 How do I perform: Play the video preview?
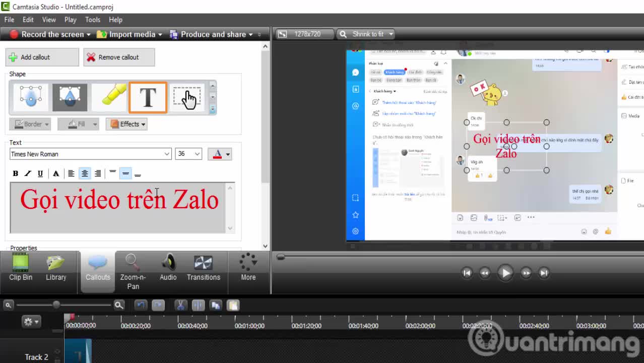tap(505, 273)
